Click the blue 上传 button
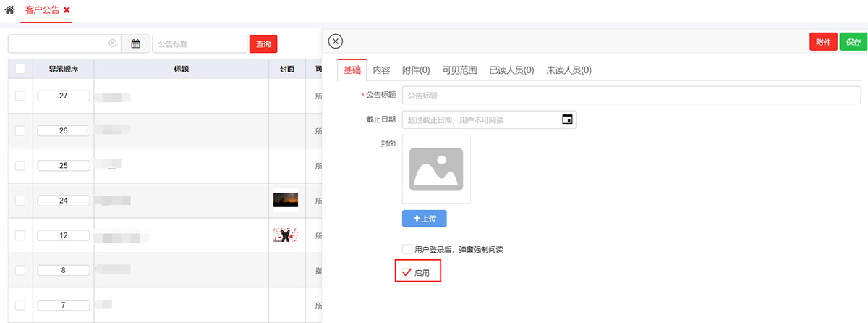The image size is (868, 323). pos(425,218)
